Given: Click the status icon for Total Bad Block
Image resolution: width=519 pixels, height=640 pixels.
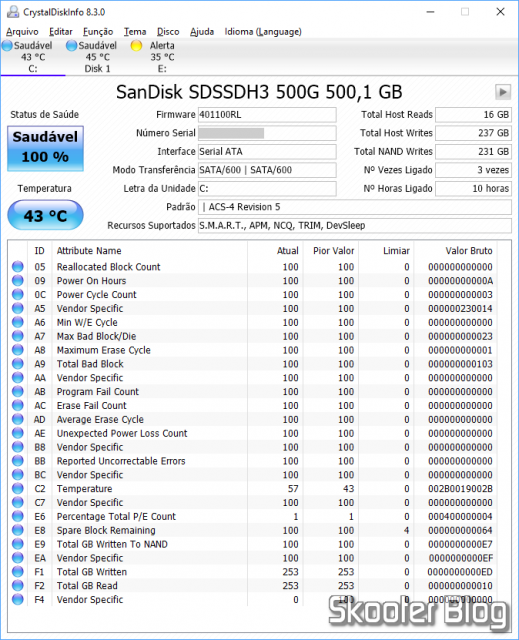Looking at the screenshot, I should [x=18, y=364].
